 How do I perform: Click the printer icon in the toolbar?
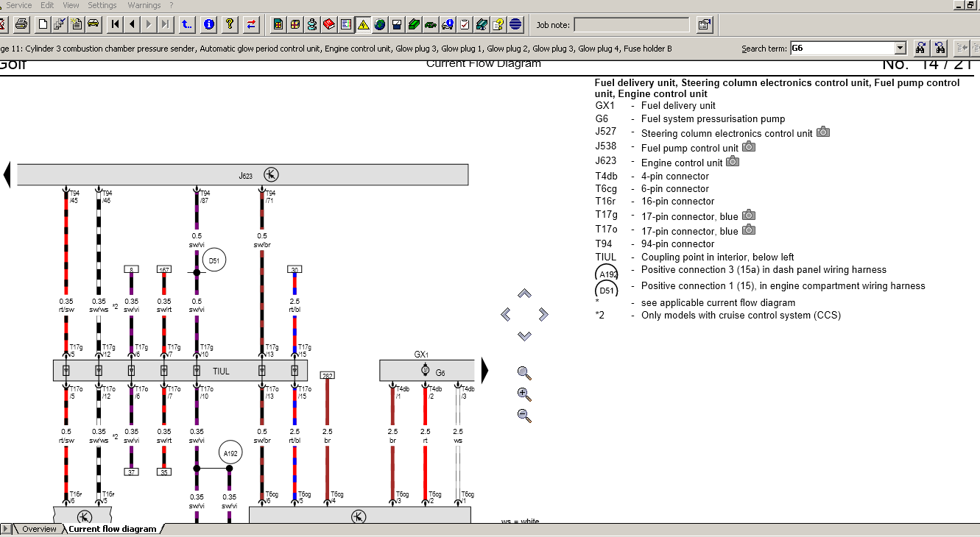tap(21, 24)
